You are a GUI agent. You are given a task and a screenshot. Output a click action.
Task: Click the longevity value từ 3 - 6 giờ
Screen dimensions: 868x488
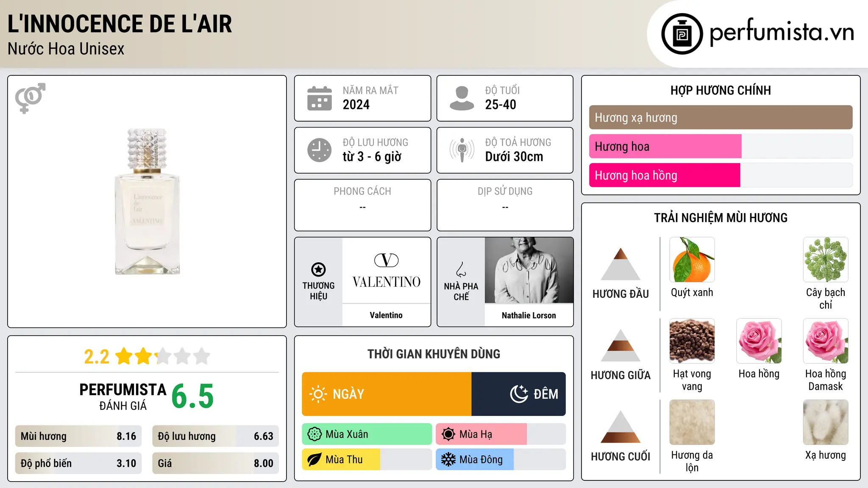pos(372,157)
